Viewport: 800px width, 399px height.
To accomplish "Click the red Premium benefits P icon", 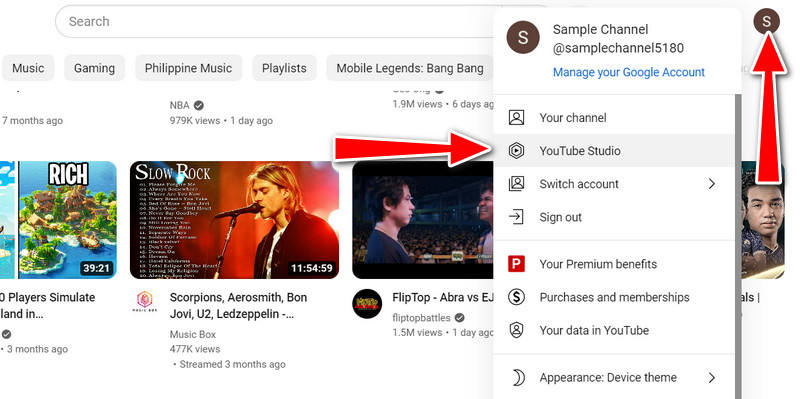I will 516,264.
